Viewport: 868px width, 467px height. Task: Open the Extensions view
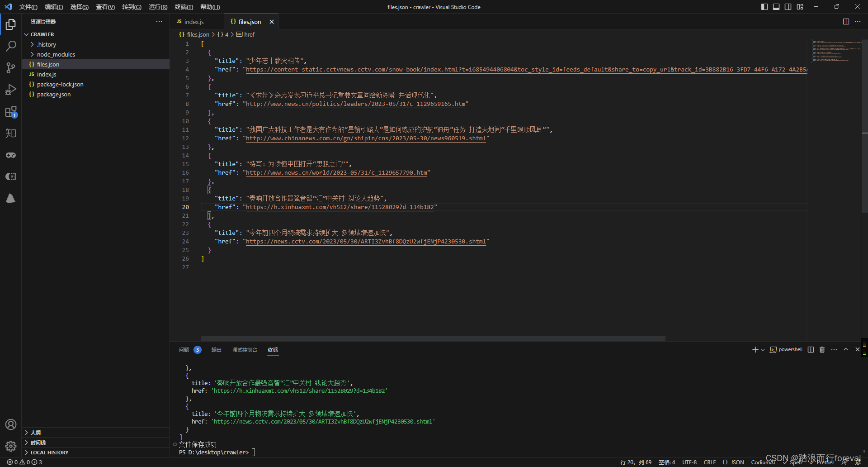pos(11,111)
